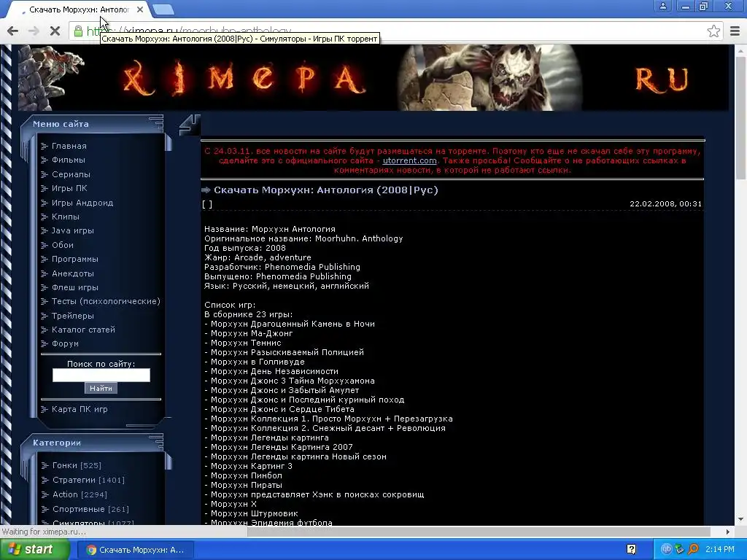747x560 pixels.
Task: Click the vertical scrollbar thumb
Action: [741, 117]
